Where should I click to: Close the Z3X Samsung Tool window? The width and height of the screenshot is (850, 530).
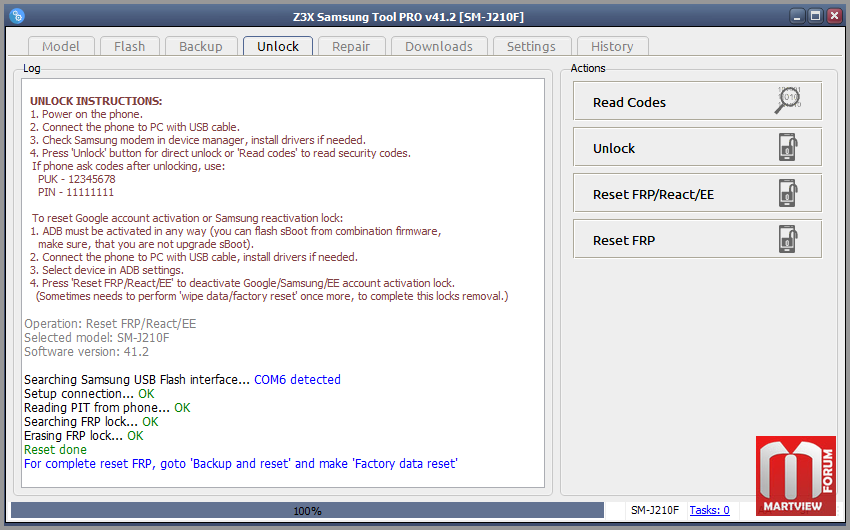click(x=834, y=16)
